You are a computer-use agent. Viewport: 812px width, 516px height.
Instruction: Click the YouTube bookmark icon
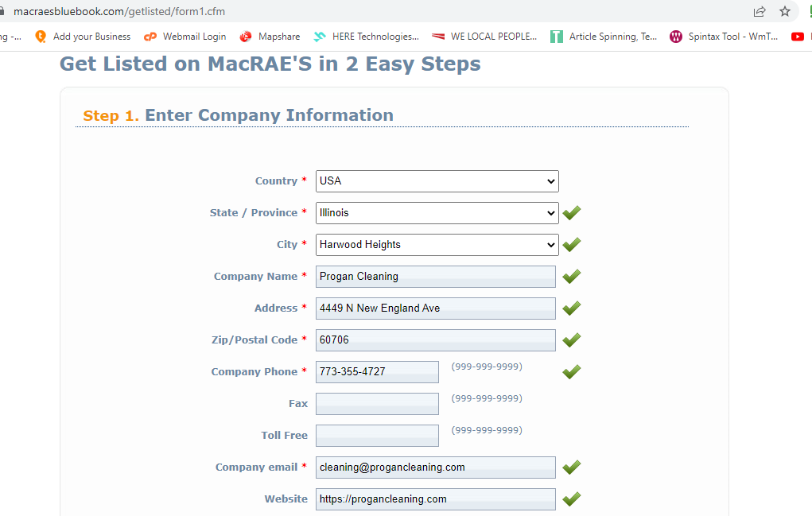point(798,37)
